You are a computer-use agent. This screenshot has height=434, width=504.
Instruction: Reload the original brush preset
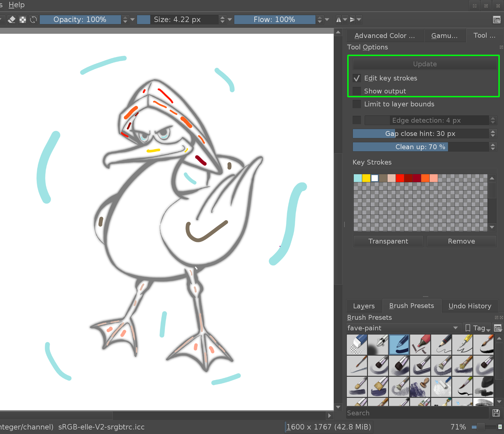click(33, 19)
